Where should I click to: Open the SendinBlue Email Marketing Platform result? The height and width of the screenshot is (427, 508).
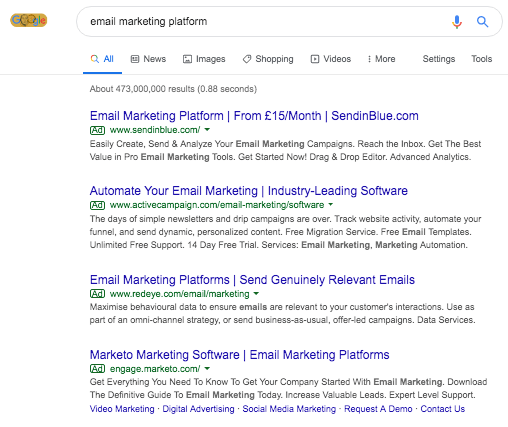[254, 116]
